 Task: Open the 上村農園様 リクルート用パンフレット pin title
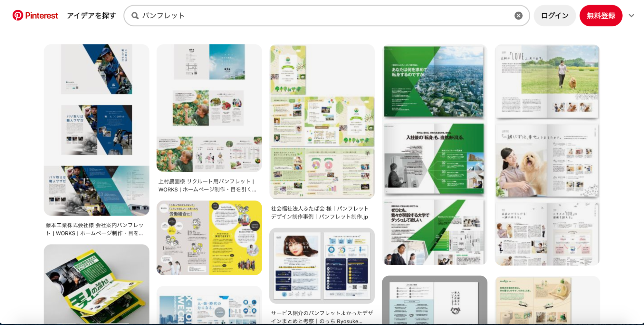click(x=207, y=185)
